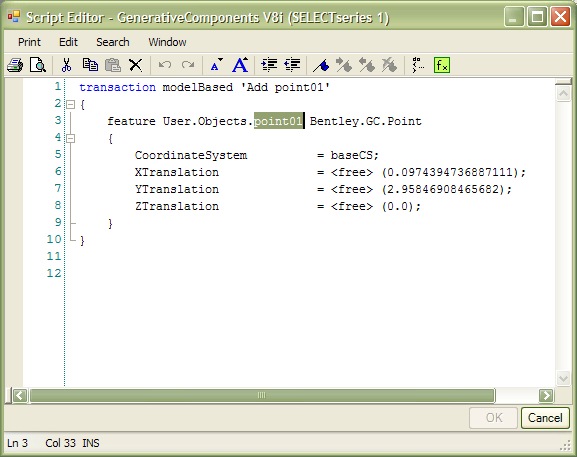This screenshot has width=577, height=457.
Task: Decrease font size with small A icon
Action: point(216,65)
